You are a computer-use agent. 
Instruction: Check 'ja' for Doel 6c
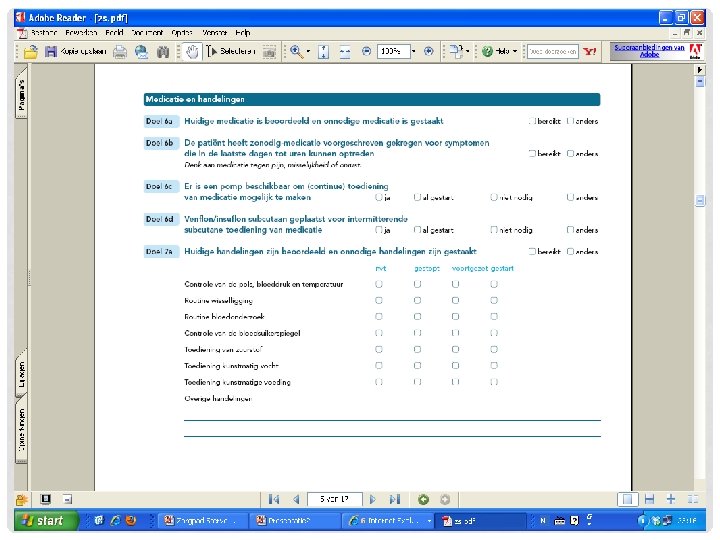click(379, 197)
